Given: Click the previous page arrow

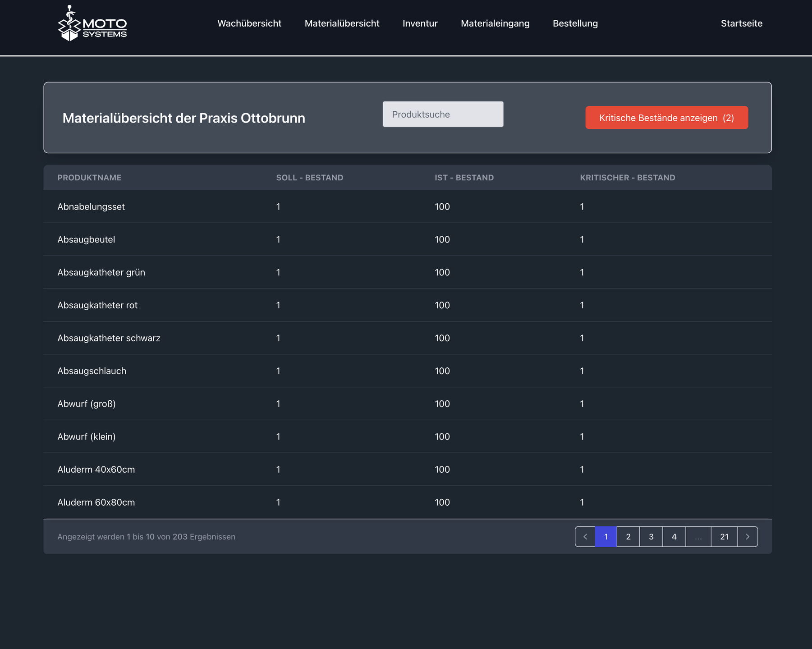Looking at the screenshot, I should click(x=585, y=536).
